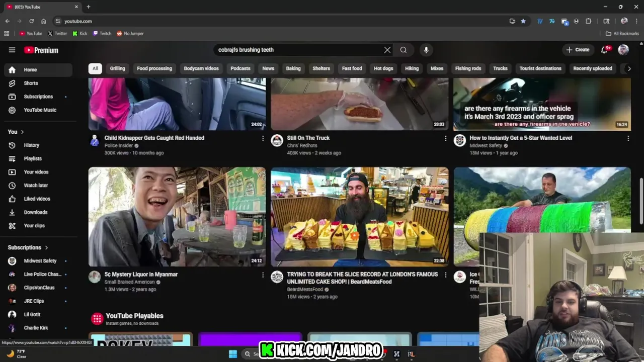The image size is (644, 362).
Task: Open options for 5¢ Mystery Liquor video
Action: (263, 275)
